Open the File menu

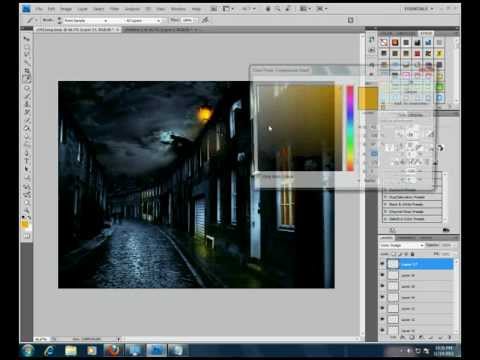click(39, 9)
